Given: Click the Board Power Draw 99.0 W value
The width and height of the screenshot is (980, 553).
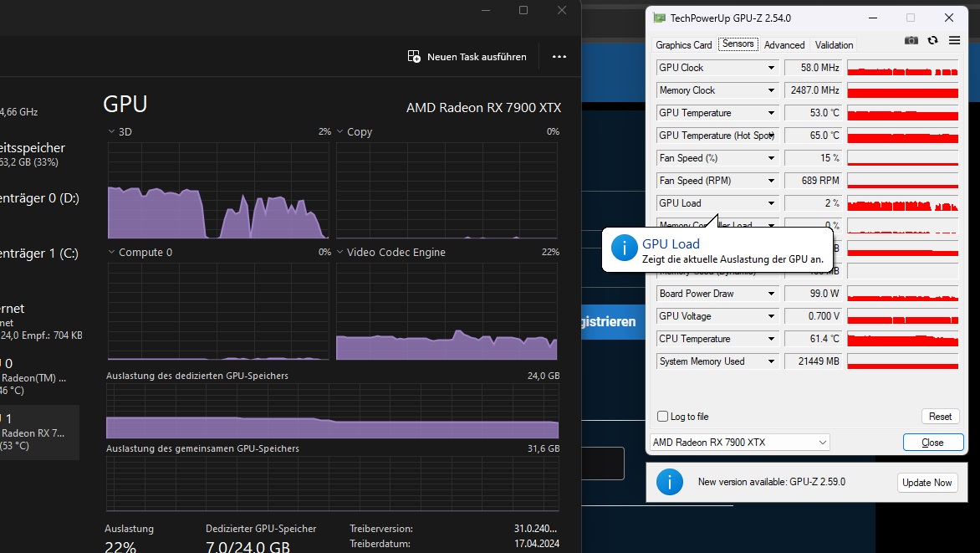Looking at the screenshot, I should [x=813, y=294].
